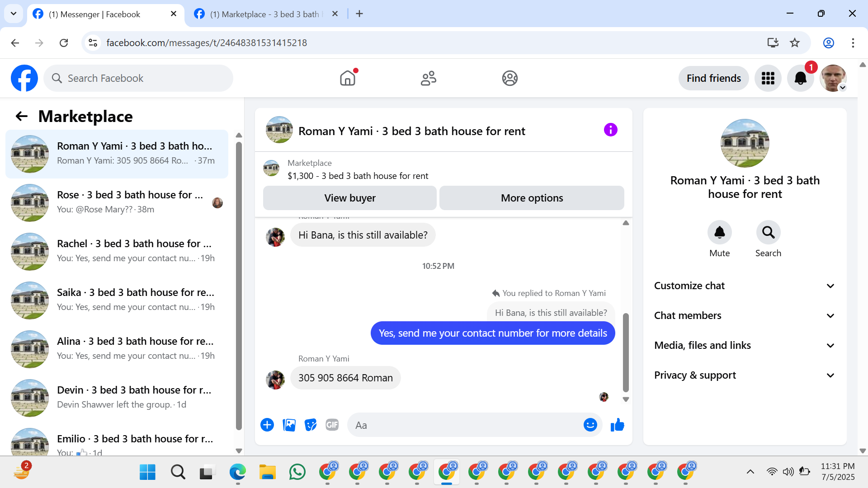Click the purple conversation info icon

click(x=610, y=130)
